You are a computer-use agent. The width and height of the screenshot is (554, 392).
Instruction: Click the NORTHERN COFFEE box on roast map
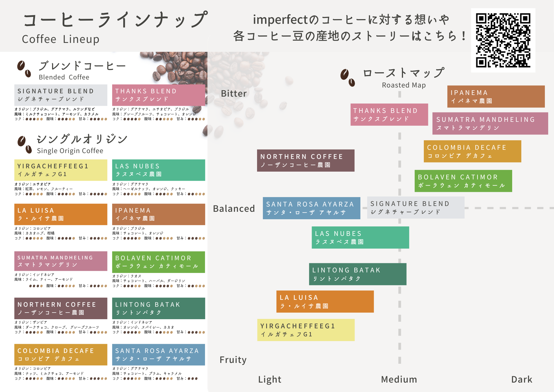pos(306,161)
